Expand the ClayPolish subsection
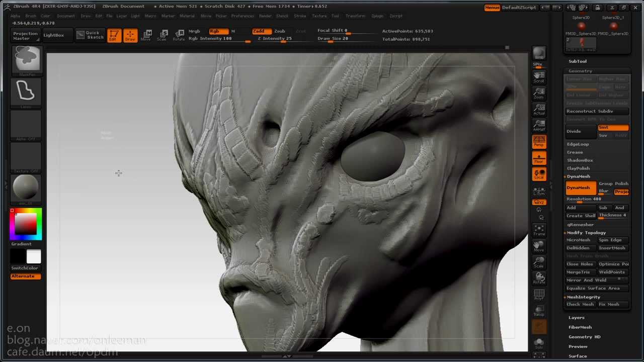 [x=578, y=168]
